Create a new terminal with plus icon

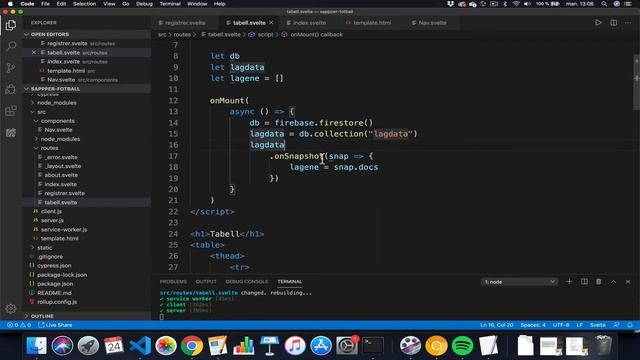click(x=569, y=282)
